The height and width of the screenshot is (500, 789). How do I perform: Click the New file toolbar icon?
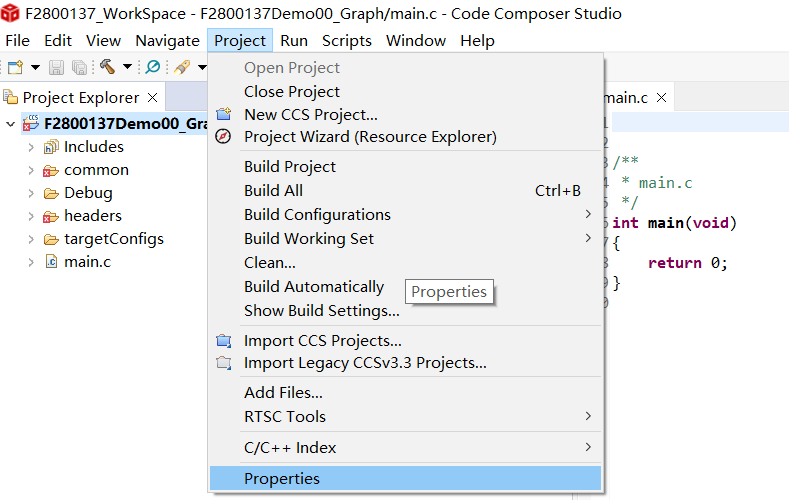tap(16, 67)
